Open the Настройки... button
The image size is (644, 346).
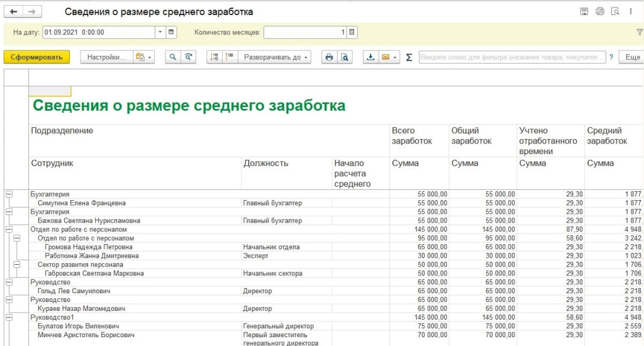coord(106,57)
